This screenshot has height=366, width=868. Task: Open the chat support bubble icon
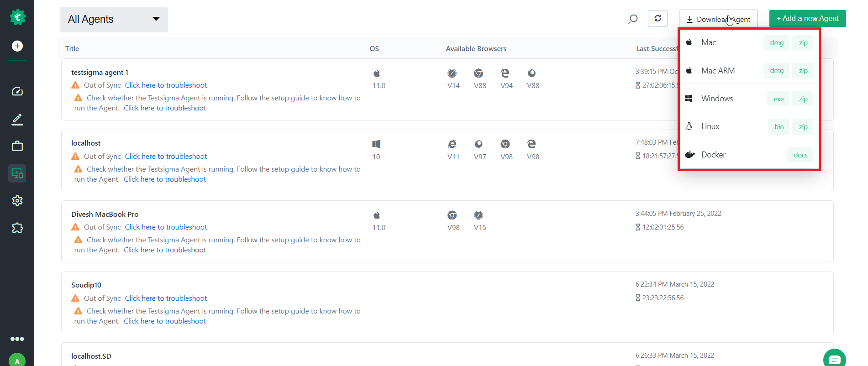(x=835, y=359)
